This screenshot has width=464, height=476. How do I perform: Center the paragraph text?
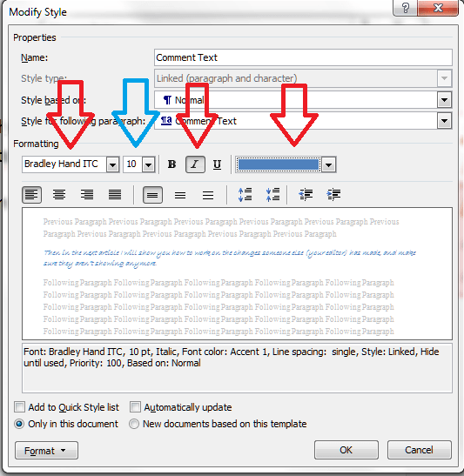click(59, 195)
